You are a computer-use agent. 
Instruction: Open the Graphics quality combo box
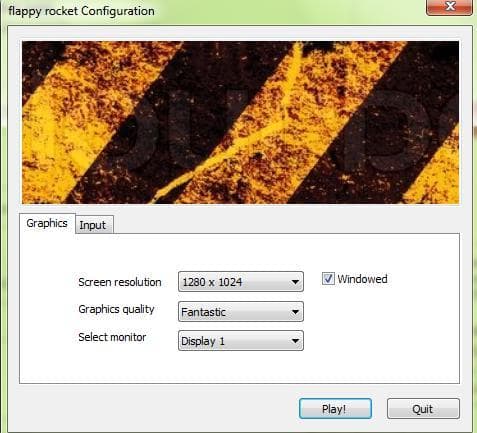(241, 312)
